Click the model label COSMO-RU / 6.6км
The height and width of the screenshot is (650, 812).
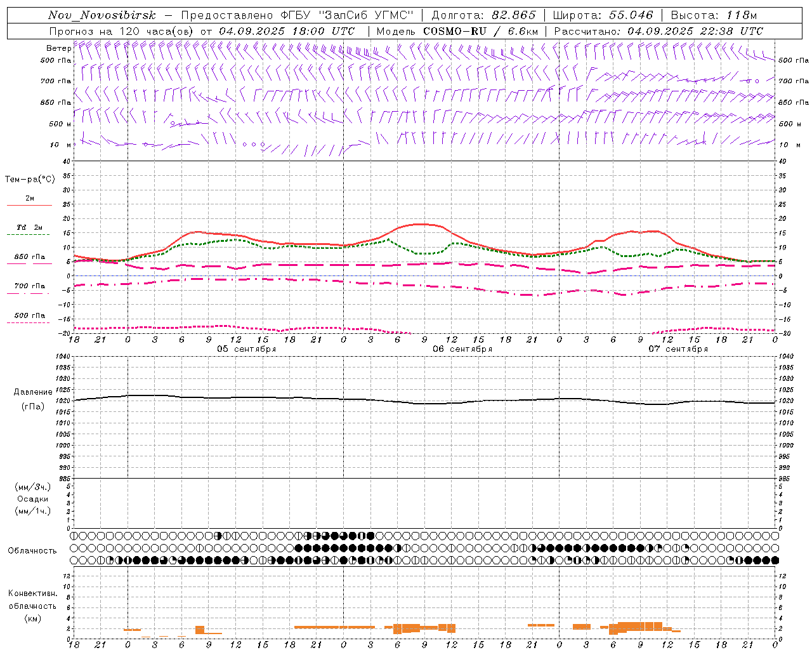(x=480, y=31)
